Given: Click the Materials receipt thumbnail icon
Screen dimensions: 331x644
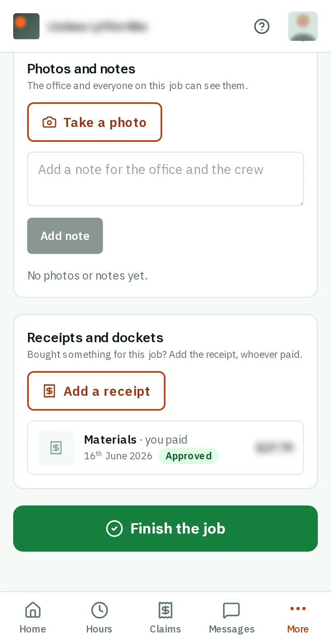Looking at the screenshot, I should pos(56,448).
